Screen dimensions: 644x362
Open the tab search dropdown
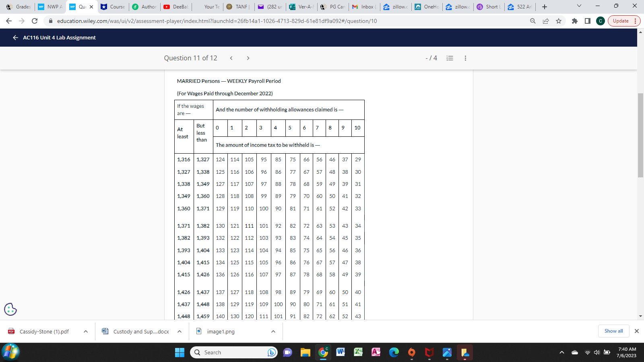579,6
